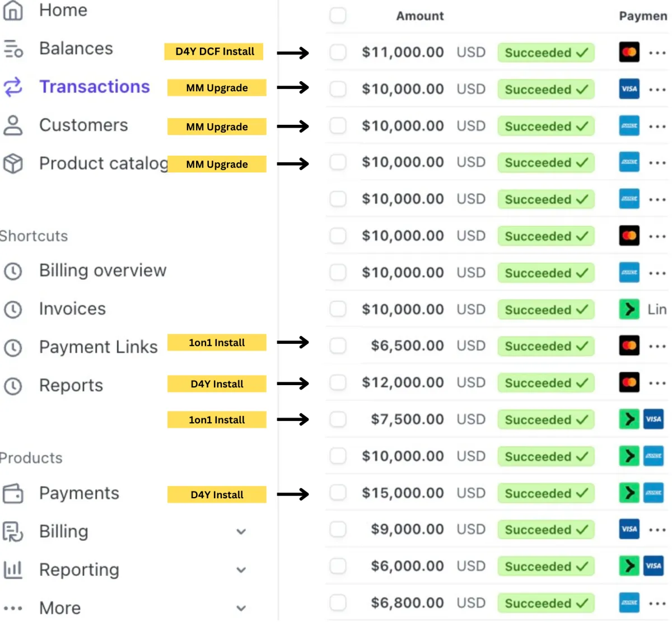672x622 pixels.
Task: Open the Payment Links shortcut
Action: [99, 347]
